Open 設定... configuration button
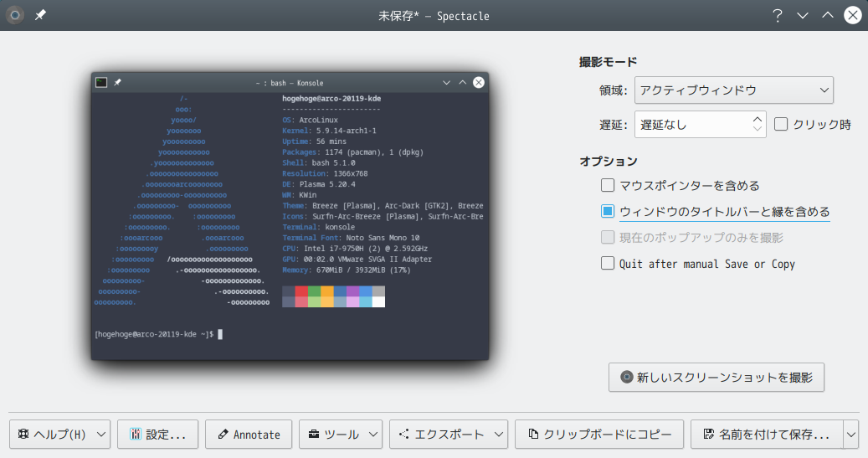 157,435
